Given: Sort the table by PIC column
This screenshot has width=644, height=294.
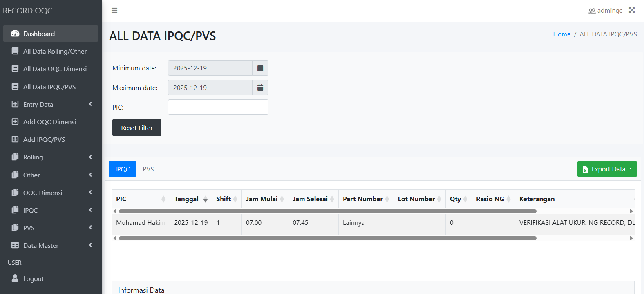Looking at the screenshot, I should (x=121, y=199).
